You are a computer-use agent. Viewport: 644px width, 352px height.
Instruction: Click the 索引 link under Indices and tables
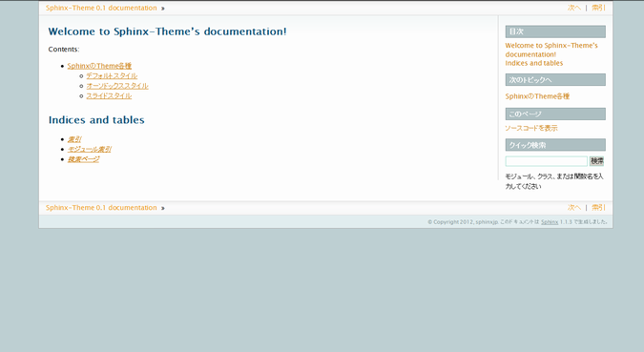pyautogui.click(x=73, y=139)
